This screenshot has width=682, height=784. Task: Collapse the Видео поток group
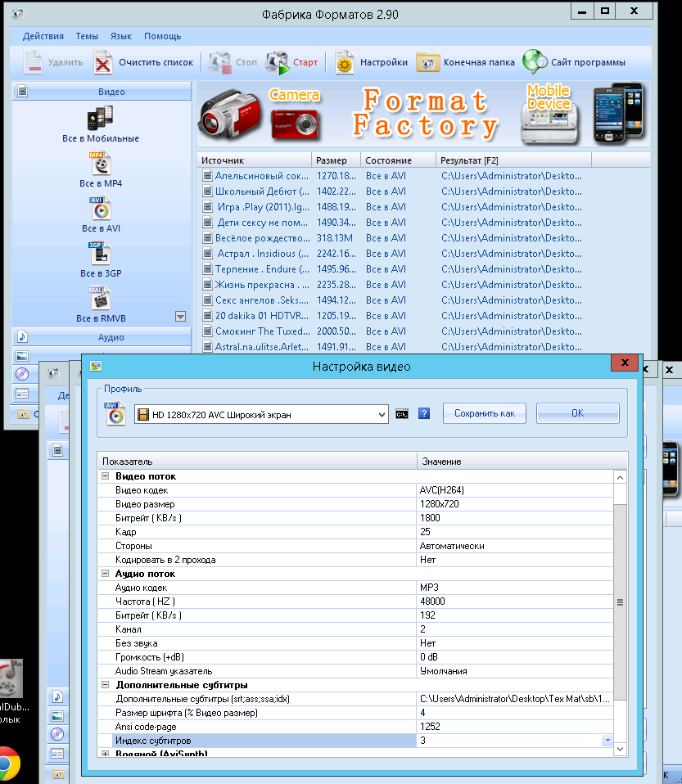coord(105,476)
